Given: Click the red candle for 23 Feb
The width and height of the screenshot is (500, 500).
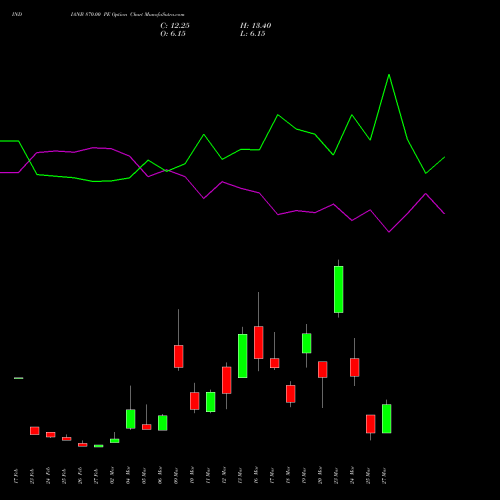Looking at the screenshot, I should pyautogui.click(x=35, y=431).
